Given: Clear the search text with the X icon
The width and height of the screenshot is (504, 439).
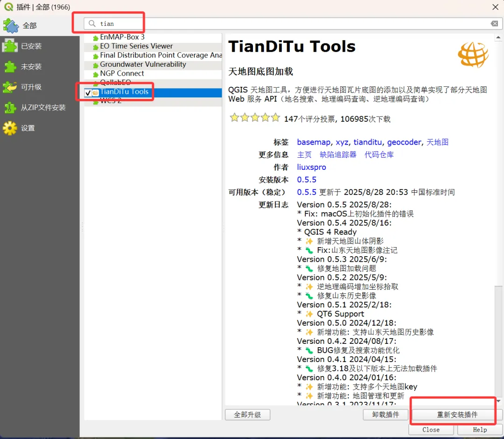Looking at the screenshot, I should click(x=494, y=23).
